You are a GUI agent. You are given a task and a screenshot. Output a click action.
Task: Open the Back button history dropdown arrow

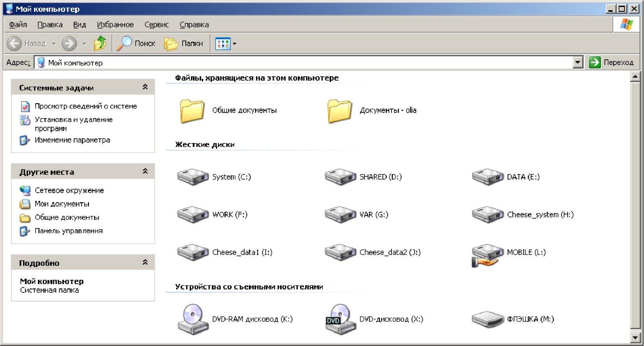54,44
